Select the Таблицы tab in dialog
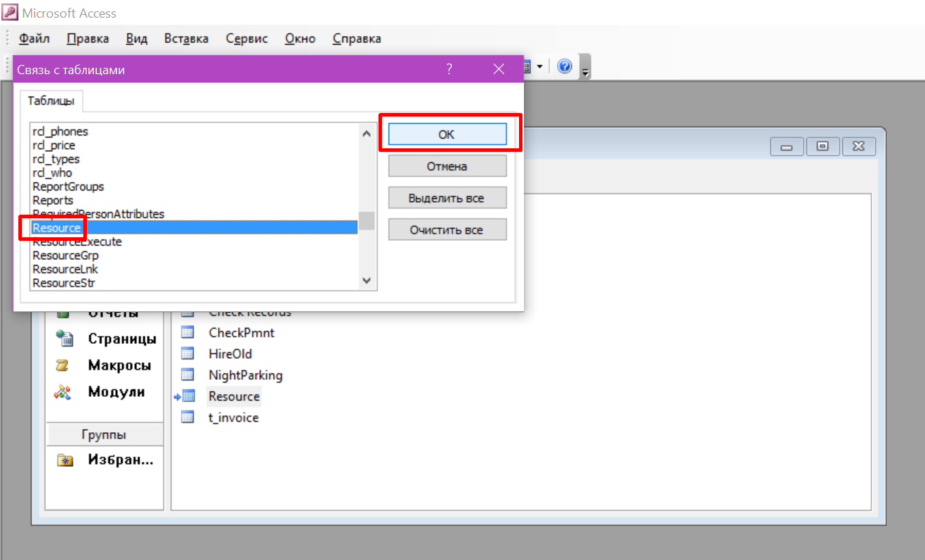925x560 pixels. [51, 101]
